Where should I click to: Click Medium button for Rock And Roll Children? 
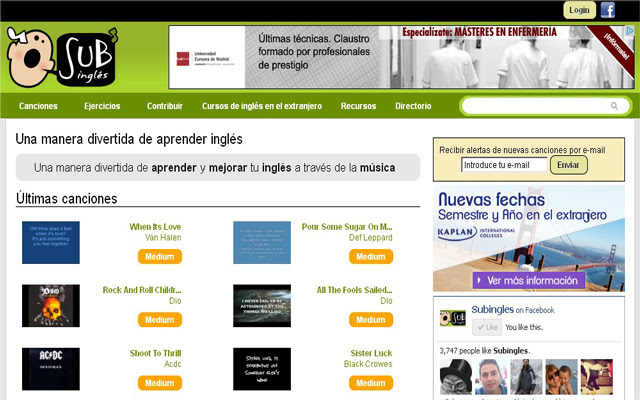[160, 320]
